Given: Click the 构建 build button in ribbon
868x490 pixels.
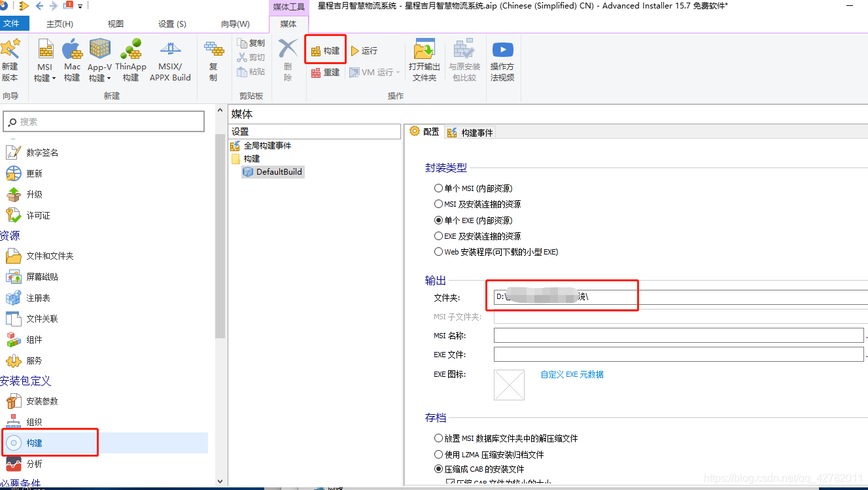Looking at the screenshot, I should click(325, 50).
